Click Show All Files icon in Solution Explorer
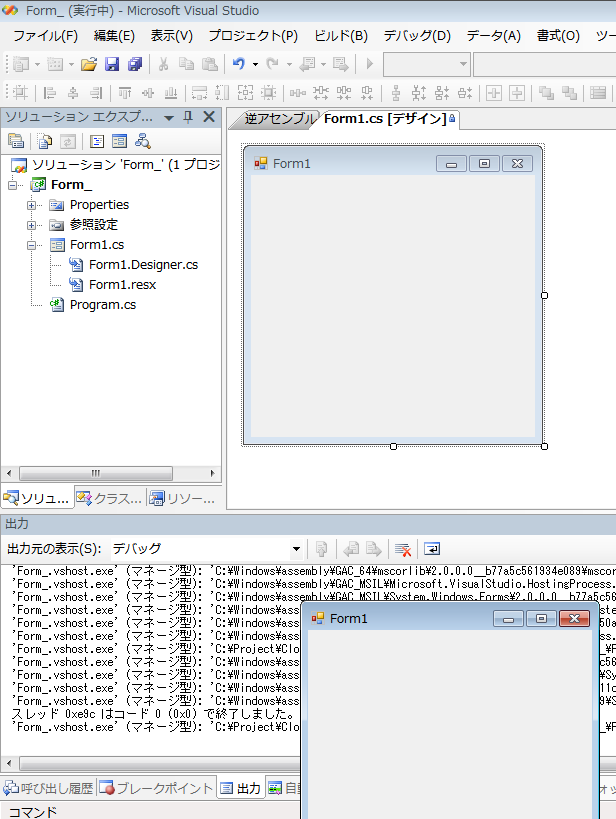 point(45,141)
